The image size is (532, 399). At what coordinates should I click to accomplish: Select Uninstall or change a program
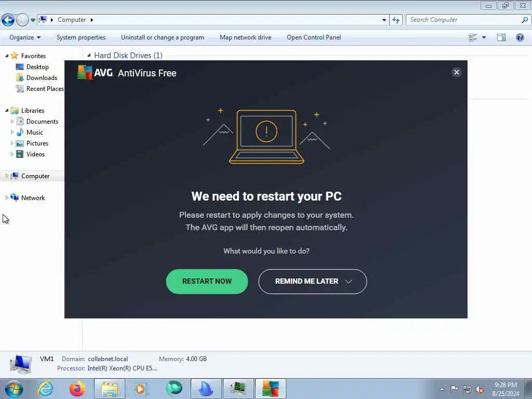(163, 37)
